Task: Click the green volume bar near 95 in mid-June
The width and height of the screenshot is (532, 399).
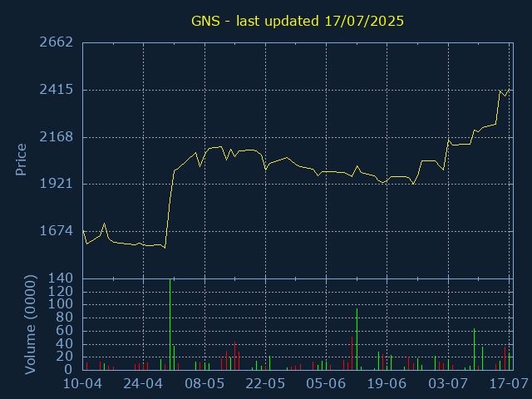Action: [x=357, y=339]
